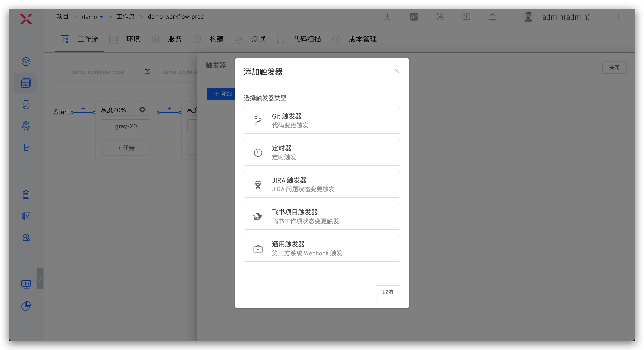Switch to the 代码扫描 tab
The image size is (644, 350).
point(307,39)
